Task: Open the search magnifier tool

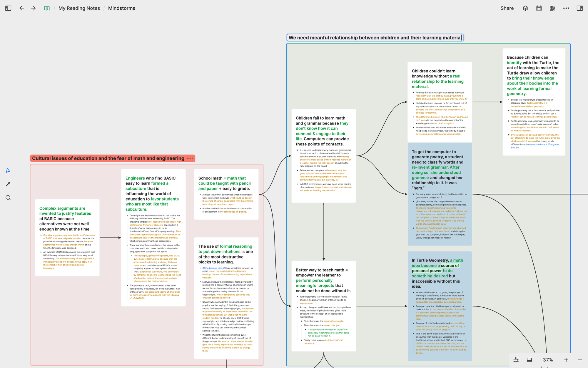Action: 8,198
